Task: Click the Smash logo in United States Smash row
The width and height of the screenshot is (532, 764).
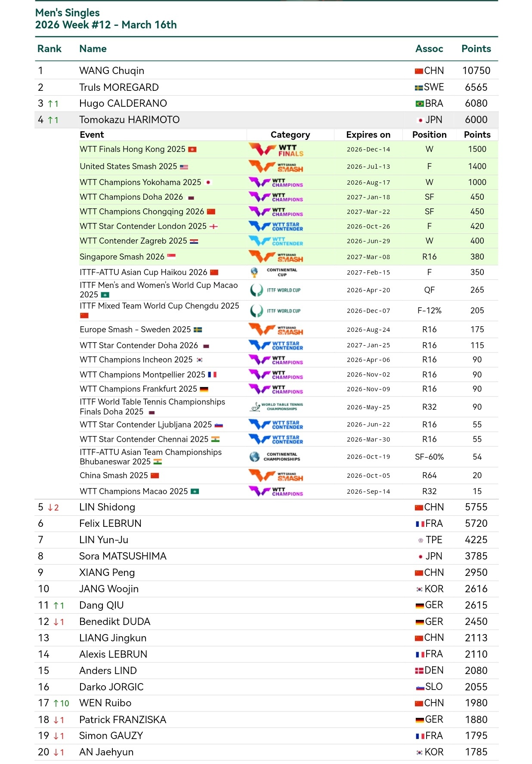Action: (x=276, y=167)
